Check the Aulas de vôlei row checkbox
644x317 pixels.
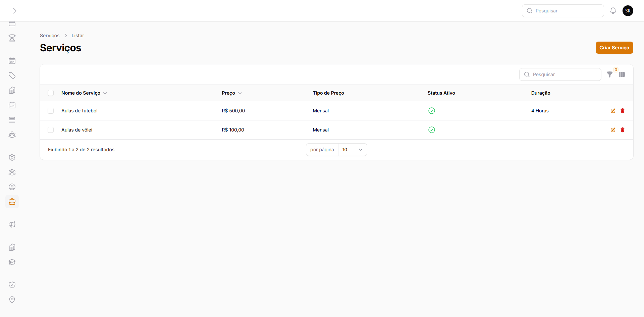click(51, 130)
